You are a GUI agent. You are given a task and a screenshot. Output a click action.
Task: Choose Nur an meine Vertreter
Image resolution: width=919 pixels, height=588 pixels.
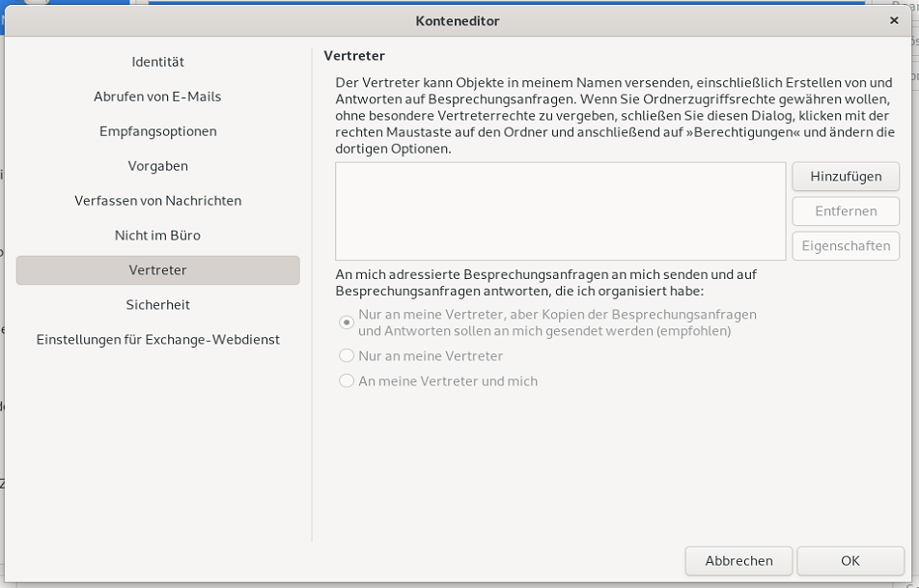click(346, 355)
